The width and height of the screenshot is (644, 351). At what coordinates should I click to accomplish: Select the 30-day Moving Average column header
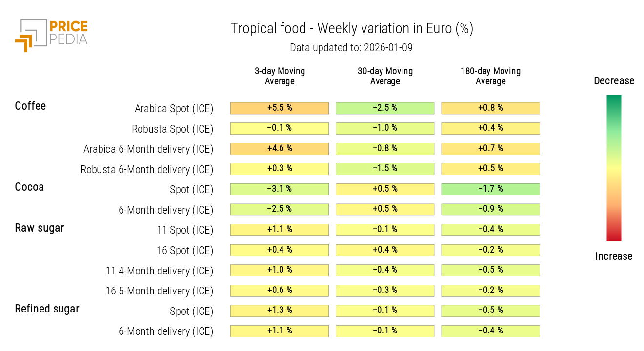(x=385, y=76)
